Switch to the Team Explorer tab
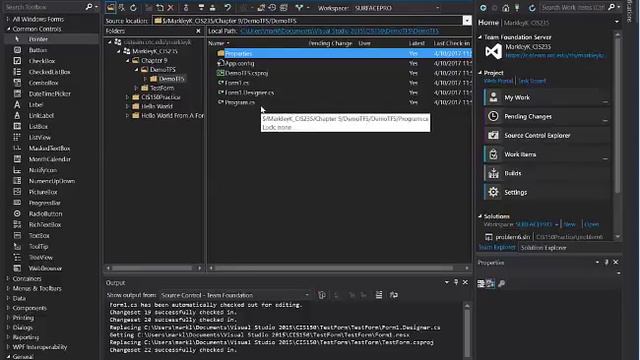Screen dimensions: 640x360 497,247
